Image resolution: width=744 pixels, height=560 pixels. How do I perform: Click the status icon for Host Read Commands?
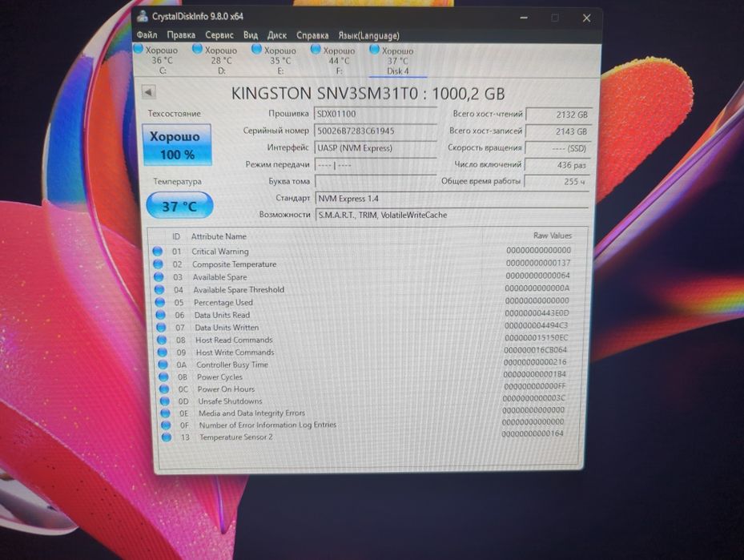[x=162, y=340]
